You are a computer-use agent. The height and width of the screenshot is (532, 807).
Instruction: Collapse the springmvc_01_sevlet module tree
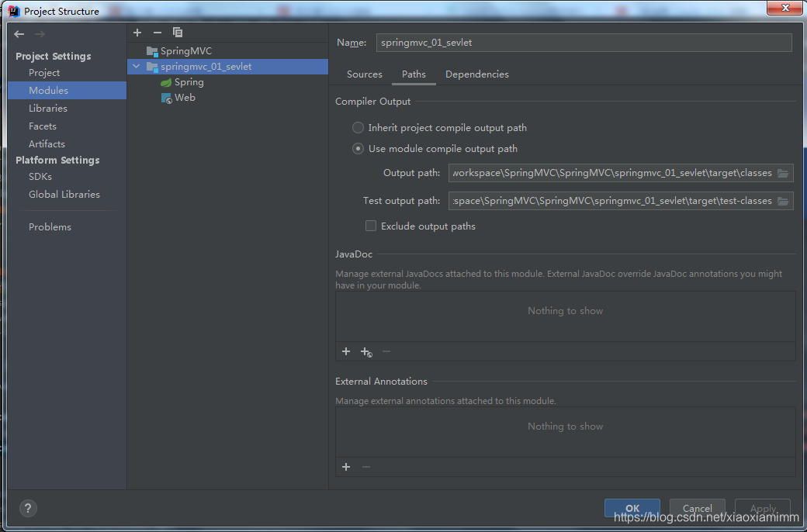(136, 67)
